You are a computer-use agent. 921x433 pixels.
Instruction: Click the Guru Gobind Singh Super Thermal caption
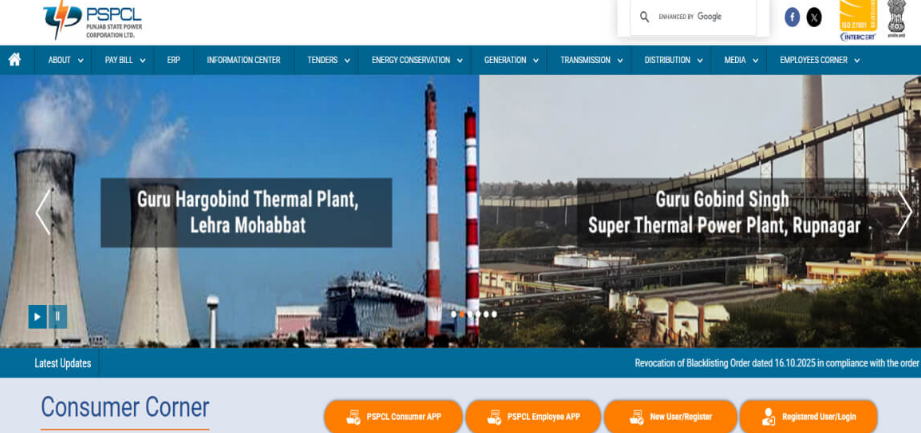click(x=724, y=212)
